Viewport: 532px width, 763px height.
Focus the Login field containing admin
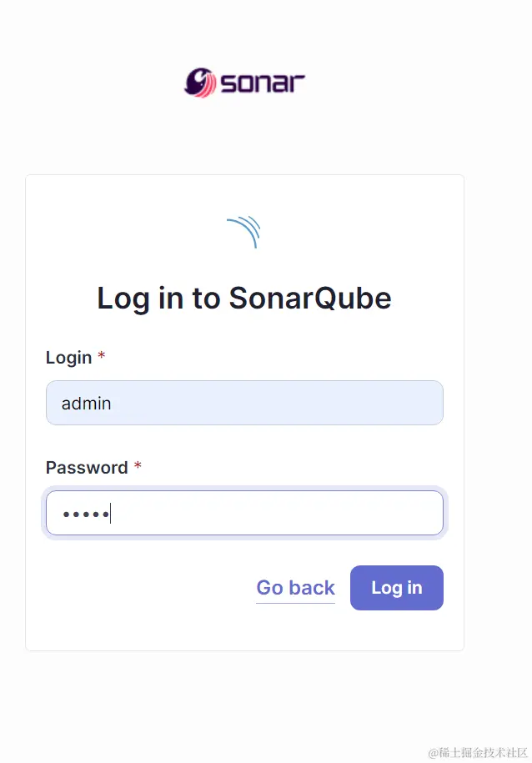click(244, 403)
